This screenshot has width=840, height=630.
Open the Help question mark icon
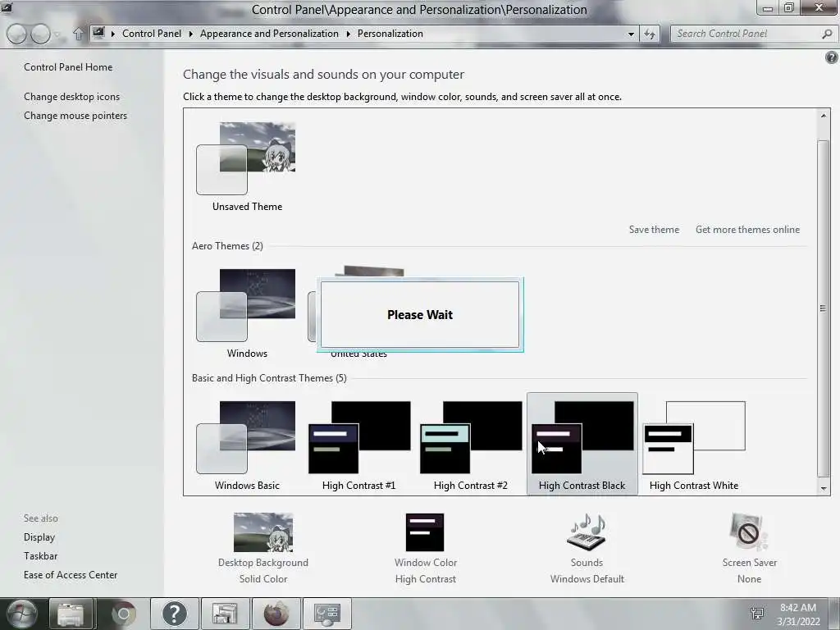coord(832,57)
